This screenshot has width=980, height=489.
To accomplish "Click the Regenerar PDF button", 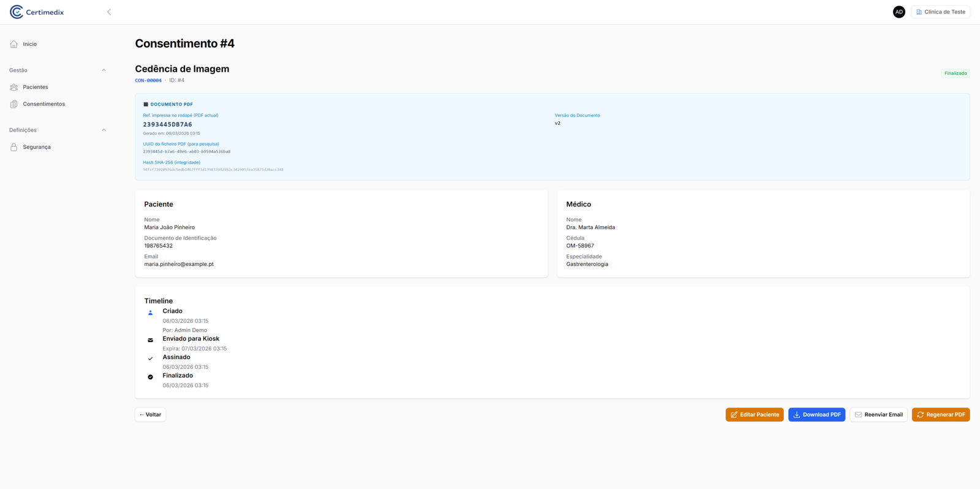I will [940, 415].
